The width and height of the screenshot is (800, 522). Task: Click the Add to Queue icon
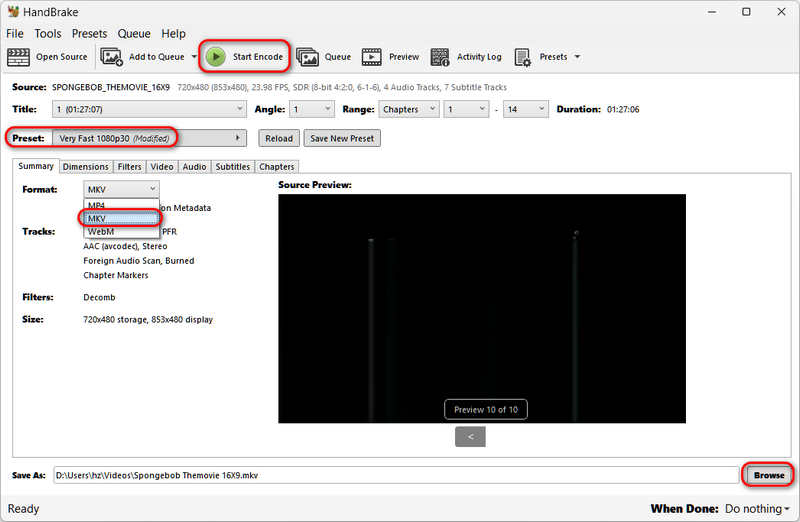coord(111,57)
